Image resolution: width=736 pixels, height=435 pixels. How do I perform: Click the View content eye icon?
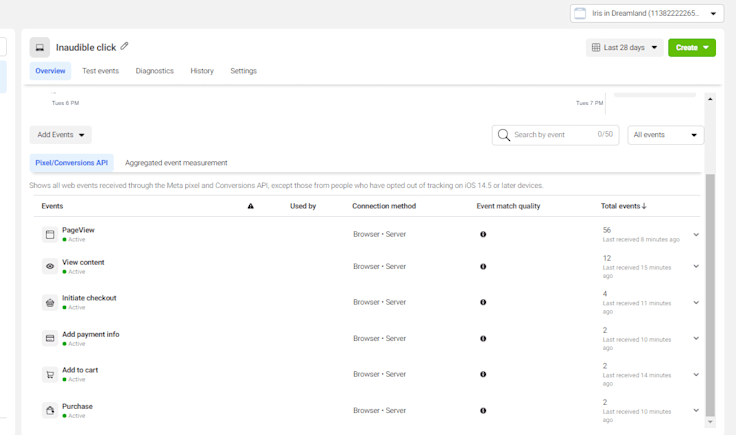click(x=50, y=266)
